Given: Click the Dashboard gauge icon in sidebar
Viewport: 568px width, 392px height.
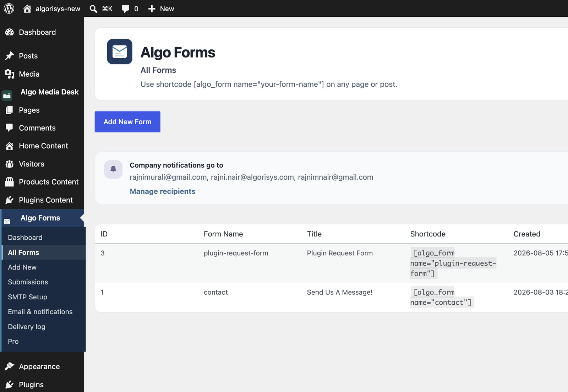Looking at the screenshot, I should point(10,32).
